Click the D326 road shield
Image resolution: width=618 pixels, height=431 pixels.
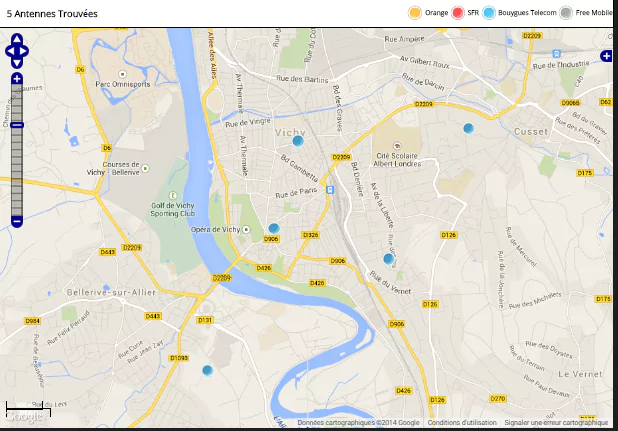coord(311,235)
